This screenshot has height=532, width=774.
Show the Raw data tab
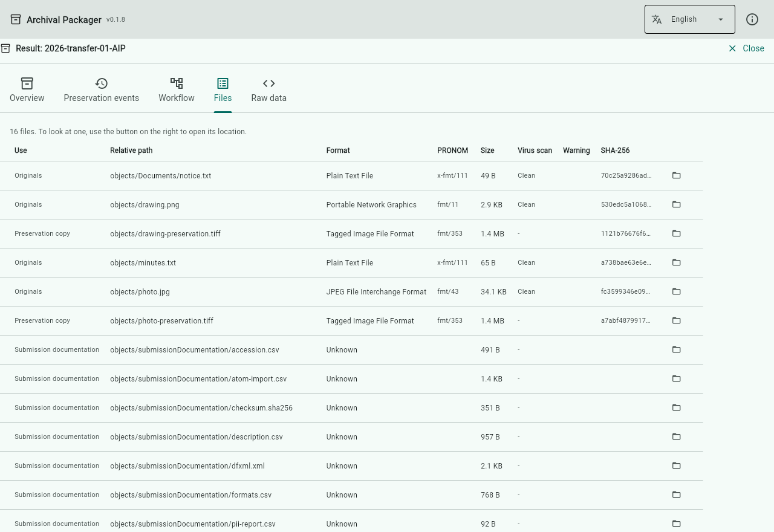pos(269,90)
